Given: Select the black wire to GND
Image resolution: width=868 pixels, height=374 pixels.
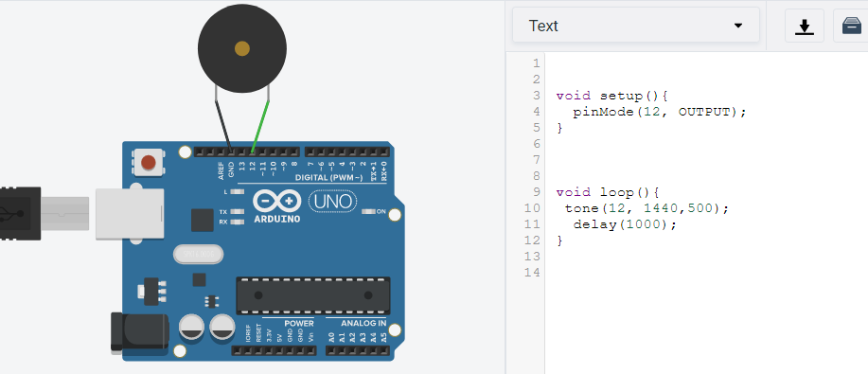Looking at the screenshot, I should click(x=223, y=126).
